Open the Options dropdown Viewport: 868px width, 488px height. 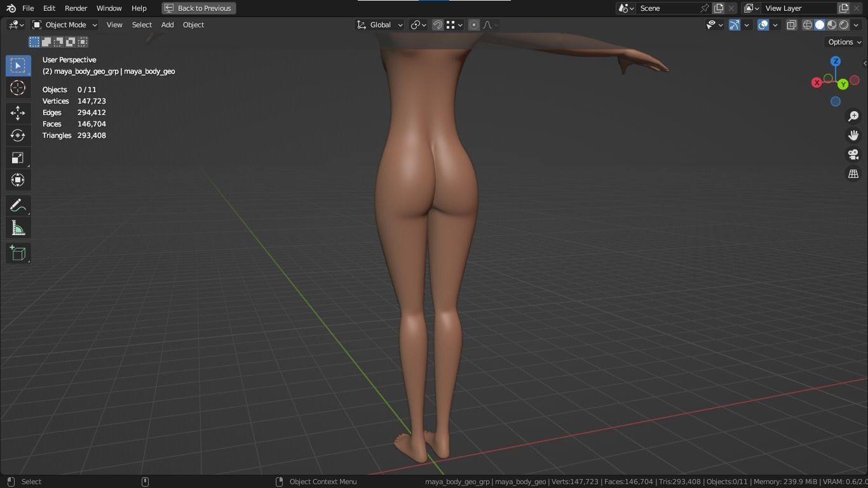[x=844, y=42]
